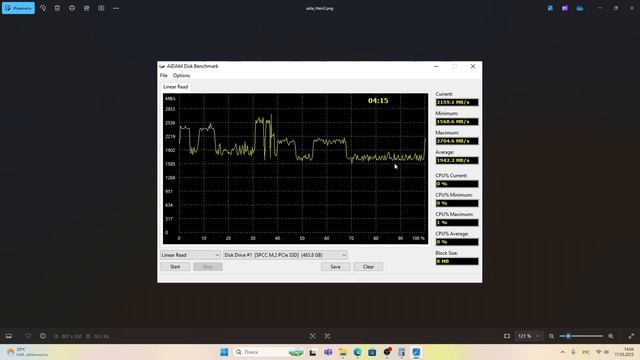Open File Explorer from the taskbar
Viewport: 640px width, 360px height.
342,352
